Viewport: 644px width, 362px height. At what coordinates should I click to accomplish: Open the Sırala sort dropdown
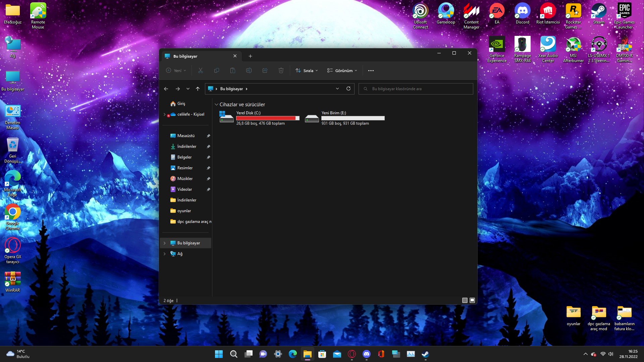pos(307,71)
